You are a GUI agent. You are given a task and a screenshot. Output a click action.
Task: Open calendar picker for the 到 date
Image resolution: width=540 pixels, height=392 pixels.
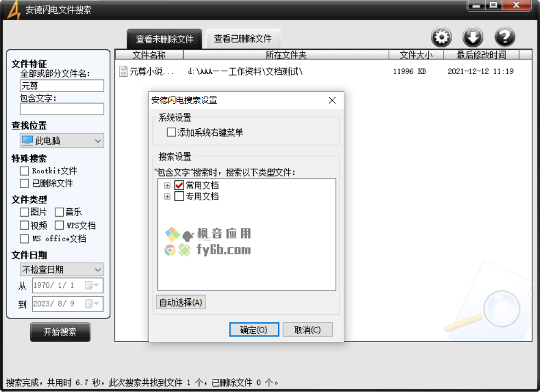tap(92, 304)
